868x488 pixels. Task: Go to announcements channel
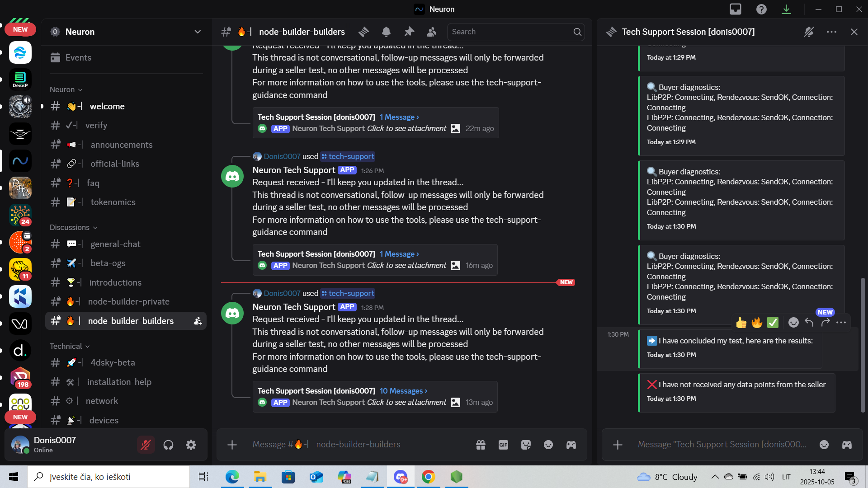click(x=126, y=145)
